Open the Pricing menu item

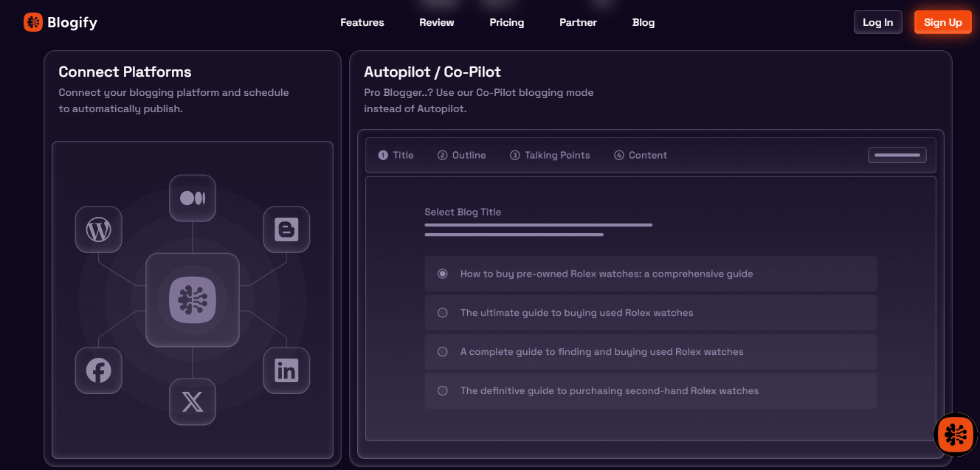[507, 22]
